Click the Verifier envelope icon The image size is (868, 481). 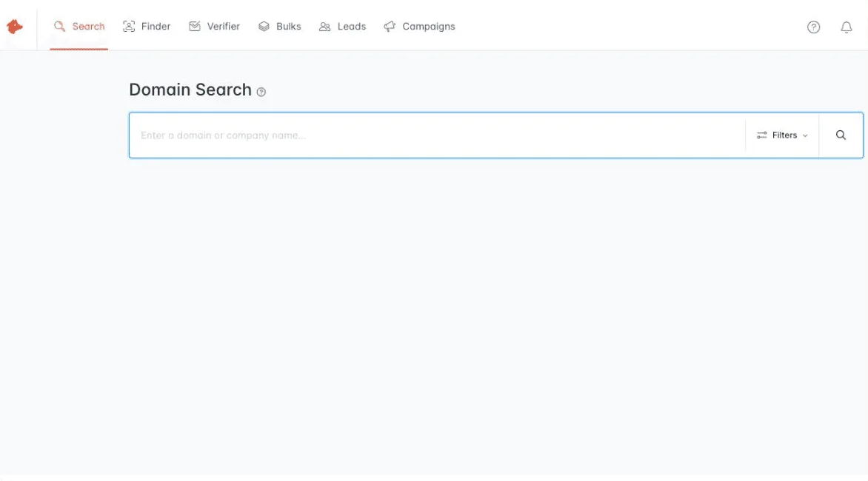(x=195, y=26)
